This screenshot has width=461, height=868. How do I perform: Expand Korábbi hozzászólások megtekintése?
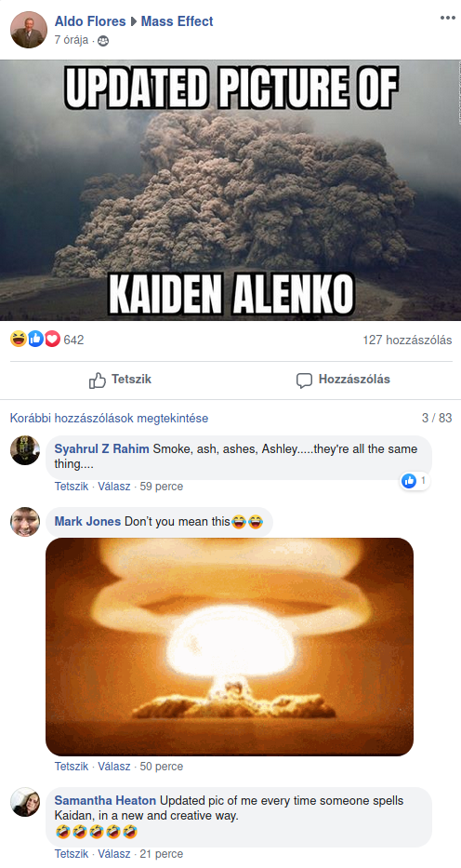pyautogui.click(x=110, y=418)
